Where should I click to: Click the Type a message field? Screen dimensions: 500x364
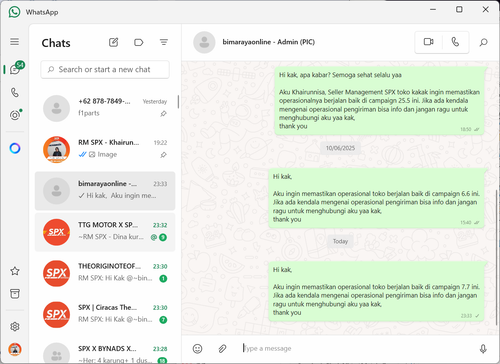[x=357, y=349]
